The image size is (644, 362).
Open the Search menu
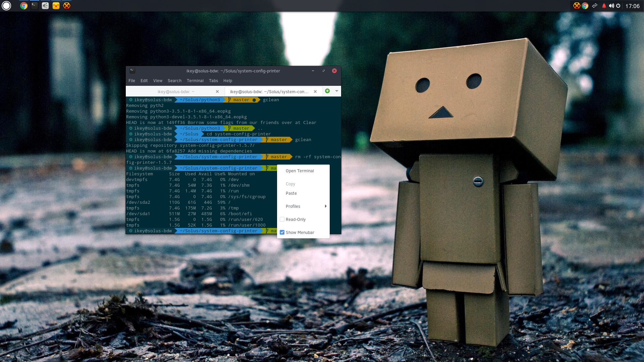[x=174, y=81]
